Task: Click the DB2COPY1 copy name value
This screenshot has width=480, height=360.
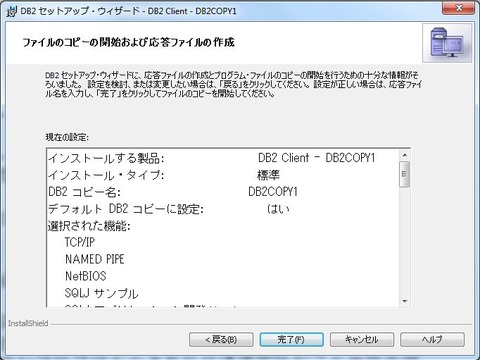Action: click(x=273, y=192)
